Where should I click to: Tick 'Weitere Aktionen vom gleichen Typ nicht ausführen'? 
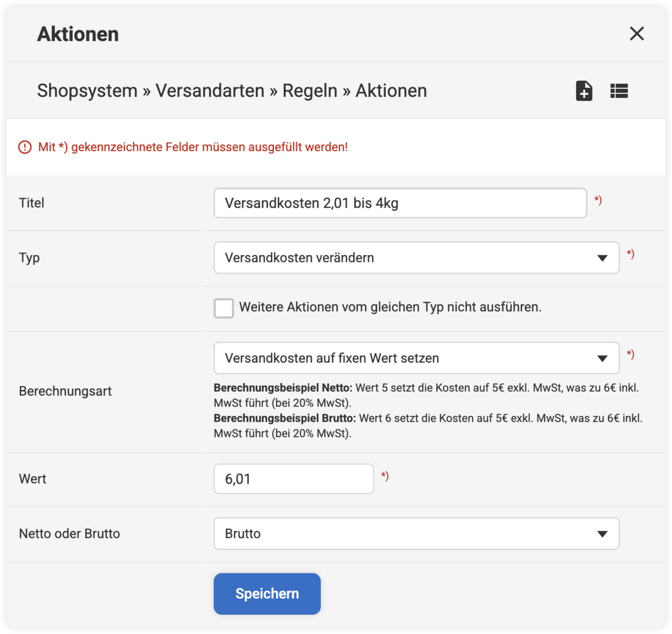(x=223, y=308)
